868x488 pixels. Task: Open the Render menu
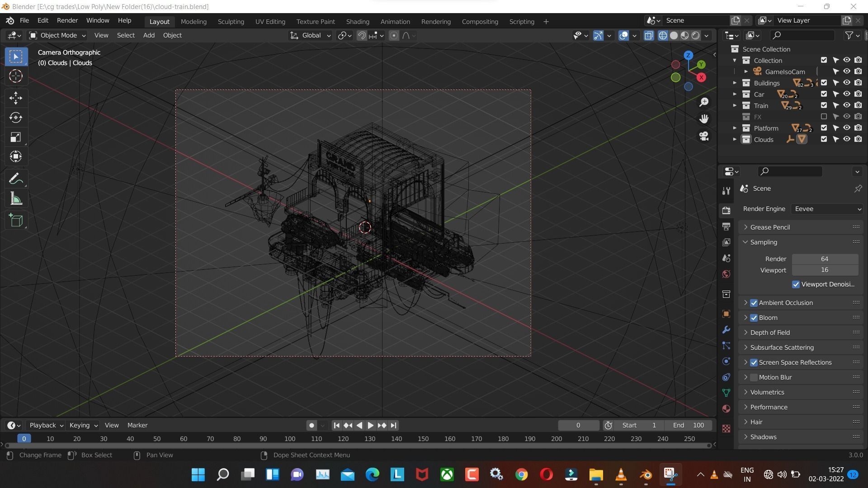(67, 21)
